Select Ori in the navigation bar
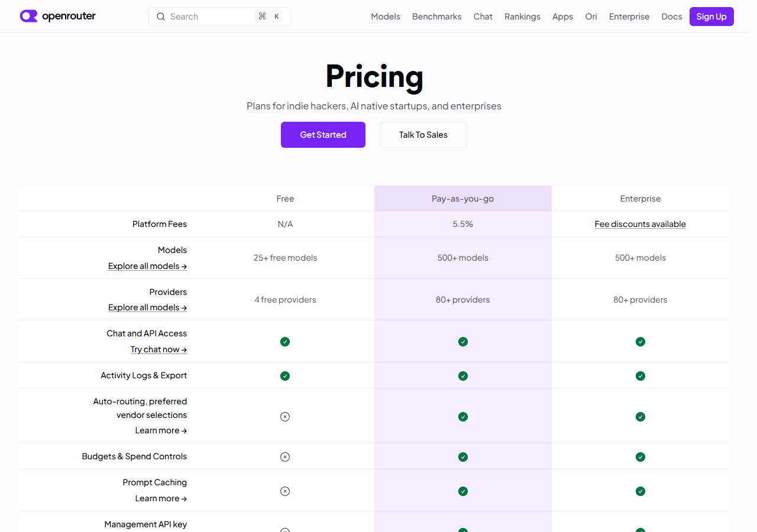This screenshot has width=757, height=532. coord(591,17)
